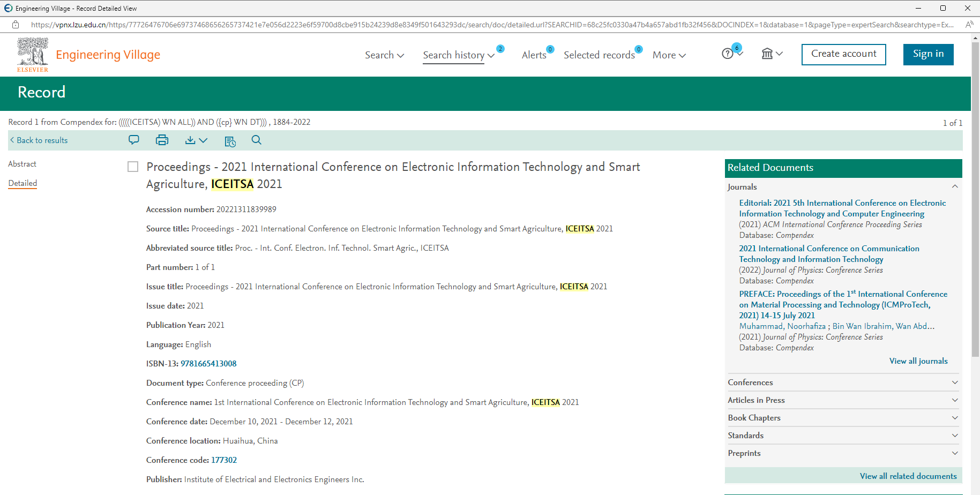Click author Bin Wan Ibrahim, Wan Abd link
This screenshot has width=980, height=495.
tap(884, 326)
